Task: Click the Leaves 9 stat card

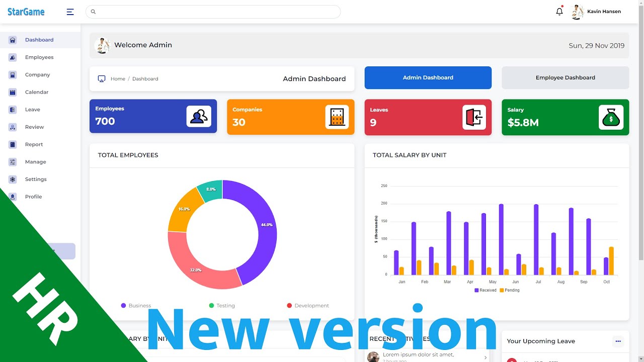Action: (x=428, y=117)
